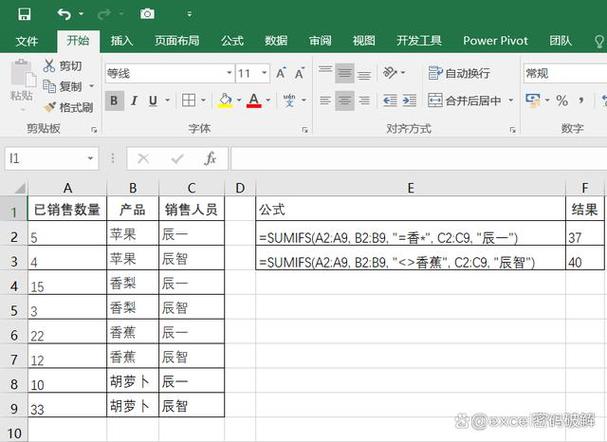Click the Redo arrow icon

coord(104,14)
